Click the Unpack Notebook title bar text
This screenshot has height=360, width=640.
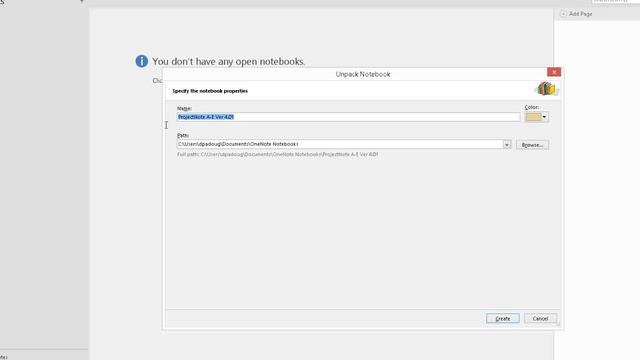tap(363, 74)
